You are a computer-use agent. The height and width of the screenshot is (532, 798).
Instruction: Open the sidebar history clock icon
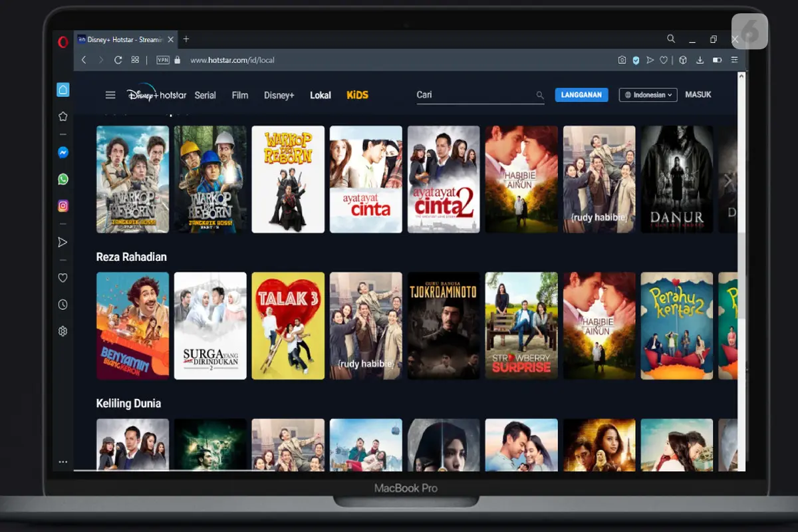point(63,305)
